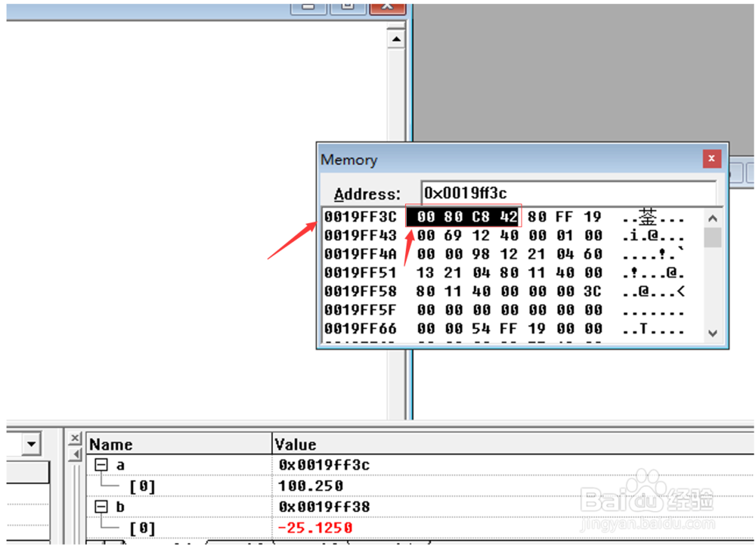Click memory row address 0019FF4A

tap(360, 254)
